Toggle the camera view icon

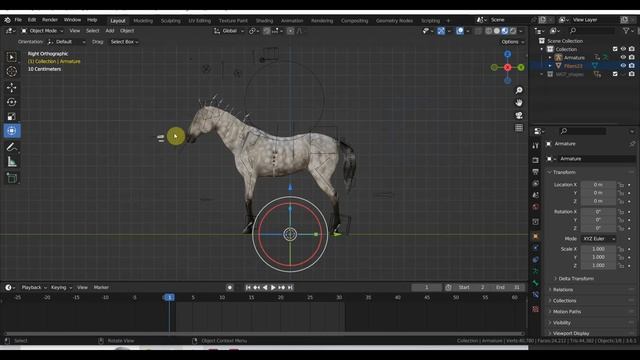[519, 116]
